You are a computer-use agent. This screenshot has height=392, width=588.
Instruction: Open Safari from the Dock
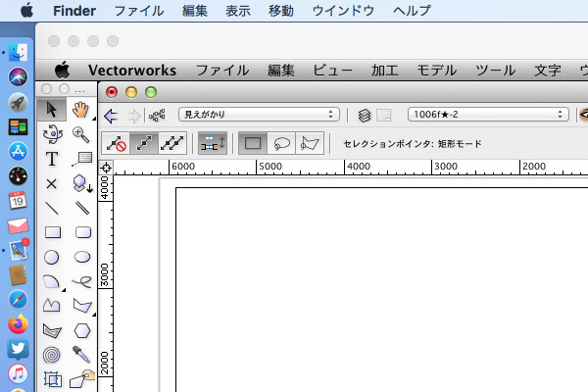point(18,299)
